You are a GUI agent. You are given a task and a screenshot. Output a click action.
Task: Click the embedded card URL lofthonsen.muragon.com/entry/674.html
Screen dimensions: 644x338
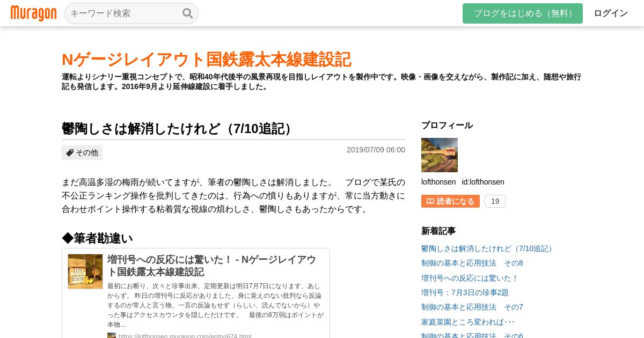point(185,336)
